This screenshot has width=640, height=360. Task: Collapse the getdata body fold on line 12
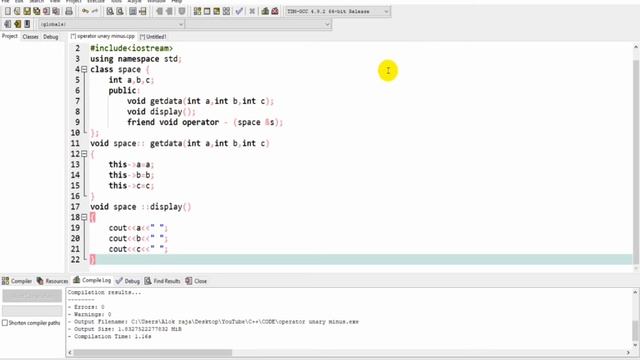84,154
